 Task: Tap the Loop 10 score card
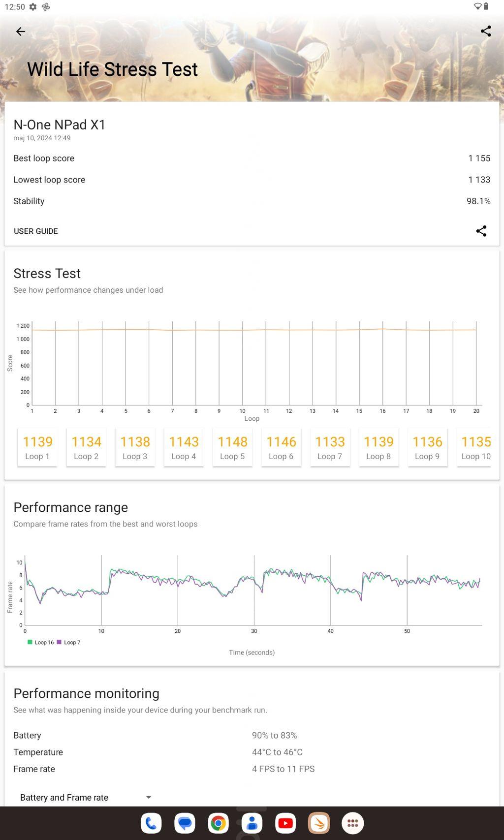click(x=475, y=447)
